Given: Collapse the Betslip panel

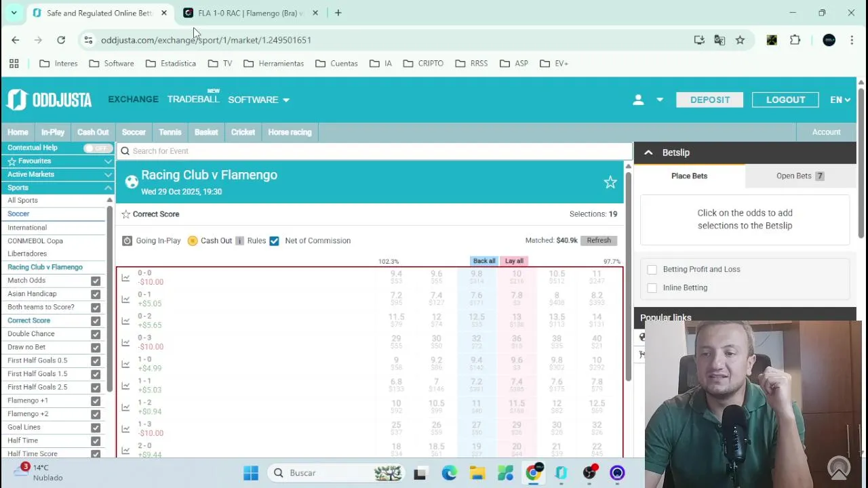Looking at the screenshot, I should point(648,152).
